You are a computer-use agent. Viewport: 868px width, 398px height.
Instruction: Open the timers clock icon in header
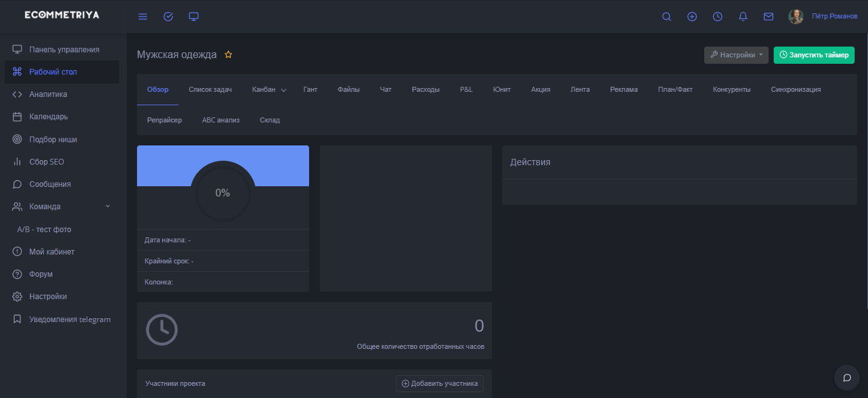click(718, 17)
